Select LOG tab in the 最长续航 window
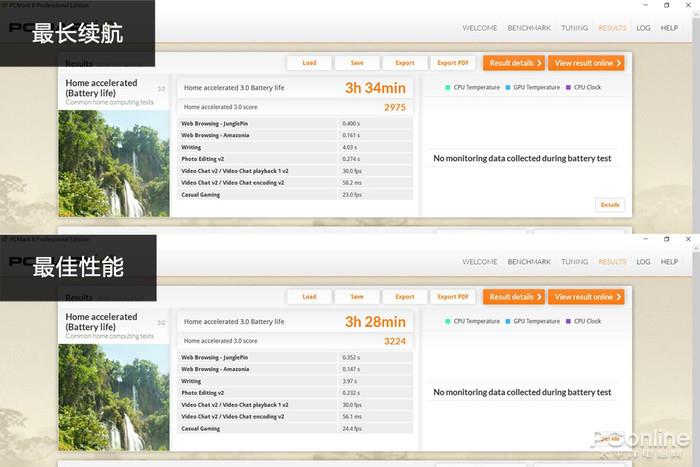 pyautogui.click(x=643, y=28)
